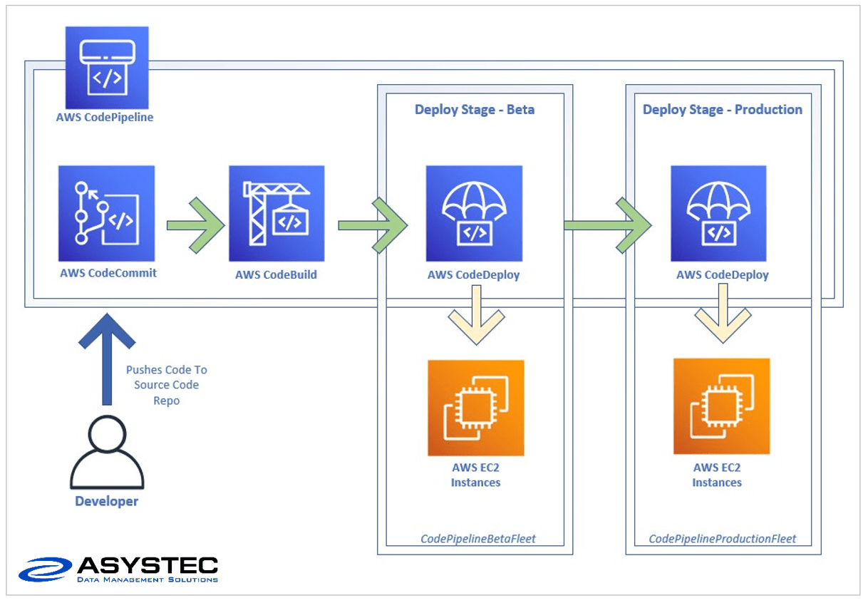This screenshot has width=868, height=603.
Task: Click the "Deploy Stage - Production" heading
Action: [723, 110]
